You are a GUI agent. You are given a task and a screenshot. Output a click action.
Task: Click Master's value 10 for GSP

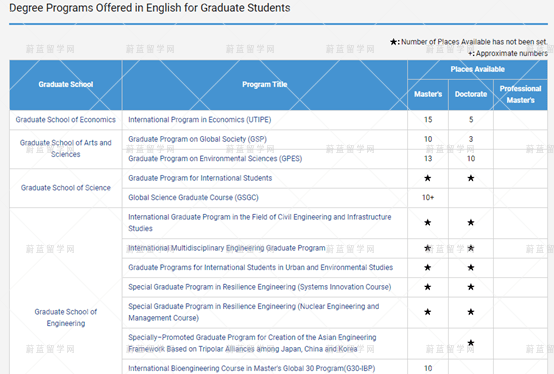(x=428, y=139)
